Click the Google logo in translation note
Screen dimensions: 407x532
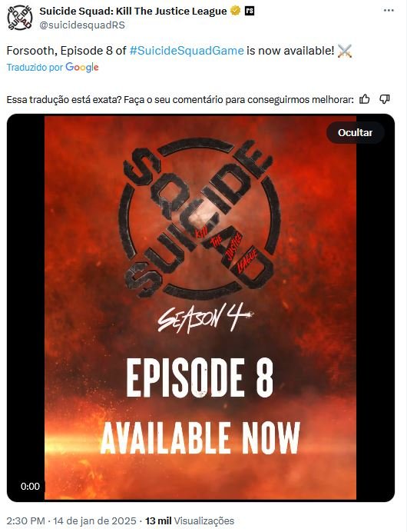[x=82, y=67]
